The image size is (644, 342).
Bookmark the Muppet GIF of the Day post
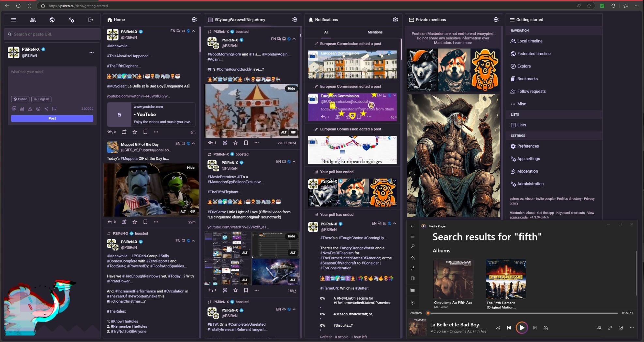(145, 222)
